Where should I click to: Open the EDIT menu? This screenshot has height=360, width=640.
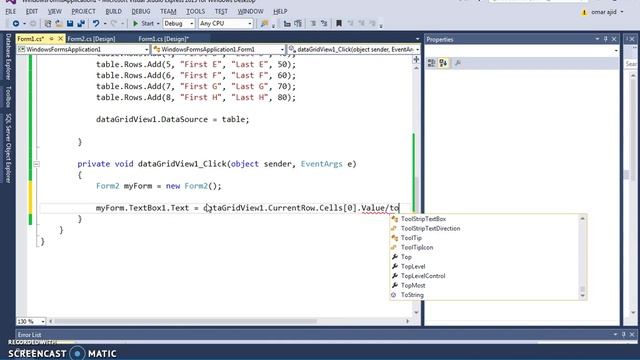pos(32,11)
